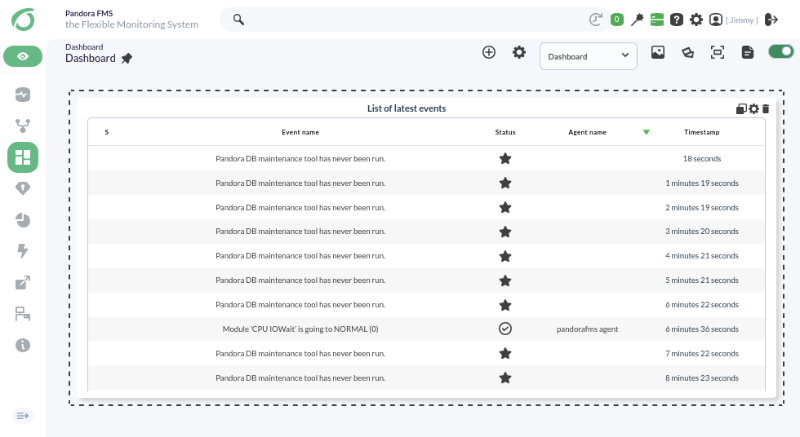Click the Pandora FMS logo
This screenshot has height=437, width=800.
point(23,19)
